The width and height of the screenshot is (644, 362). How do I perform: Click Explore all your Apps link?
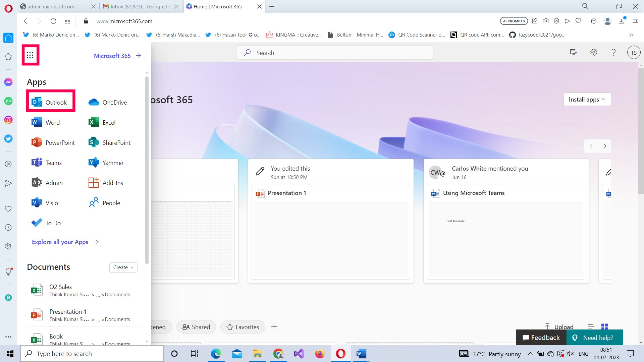point(65,242)
